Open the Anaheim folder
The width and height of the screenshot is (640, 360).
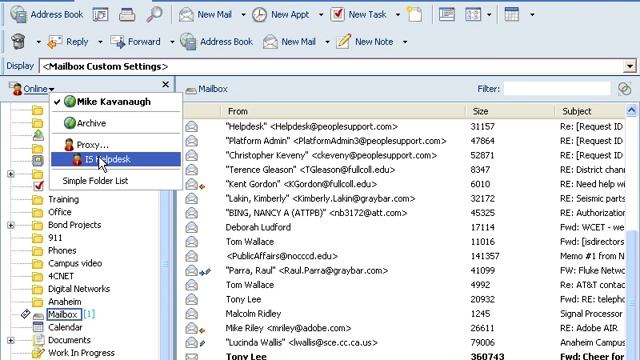click(64, 302)
